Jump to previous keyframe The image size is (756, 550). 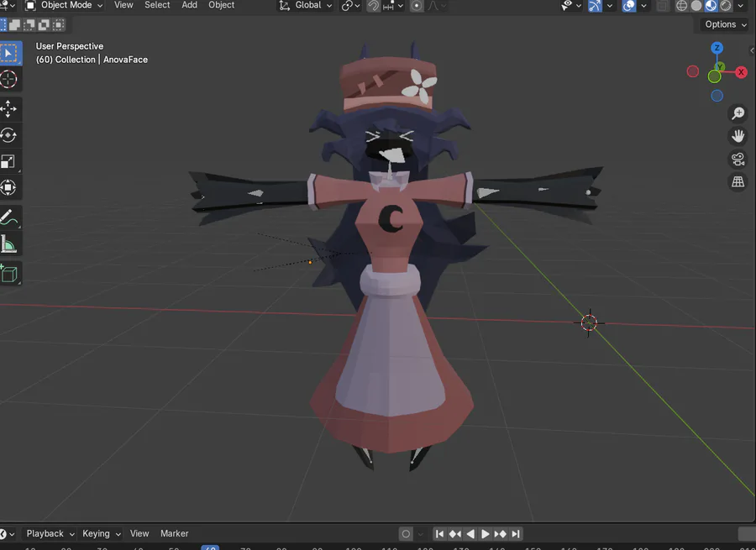click(x=454, y=533)
